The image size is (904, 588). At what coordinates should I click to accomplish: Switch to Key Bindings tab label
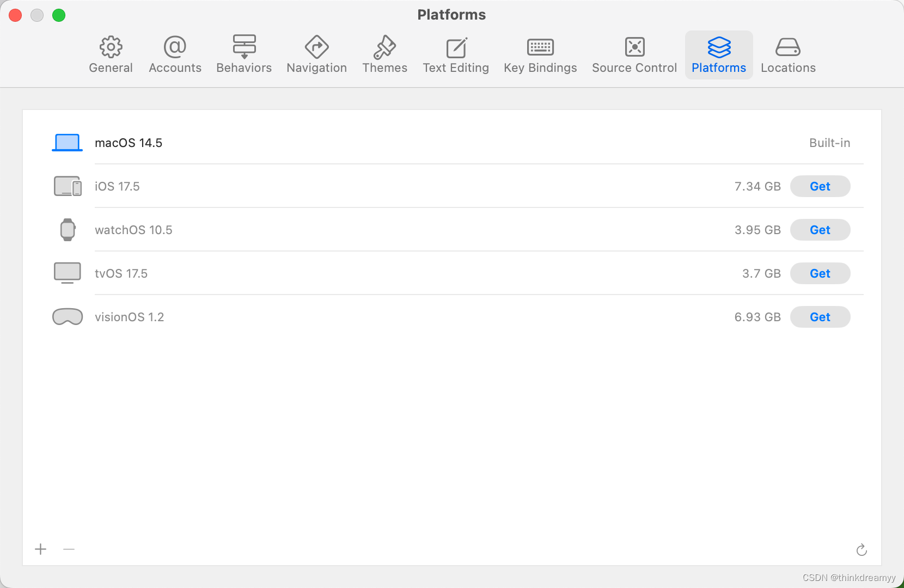pyautogui.click(x=540, y=68)
